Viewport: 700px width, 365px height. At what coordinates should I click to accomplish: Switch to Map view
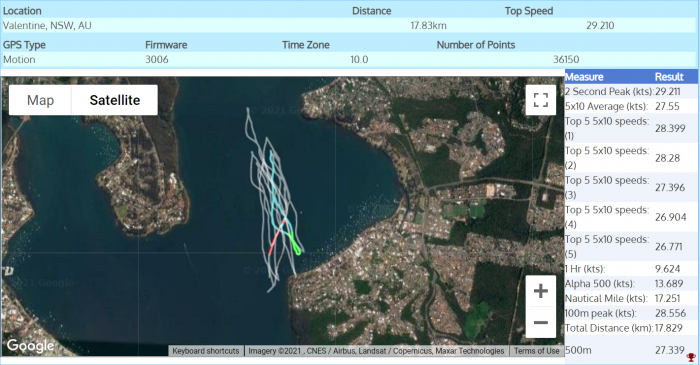[x=40, y=100]
